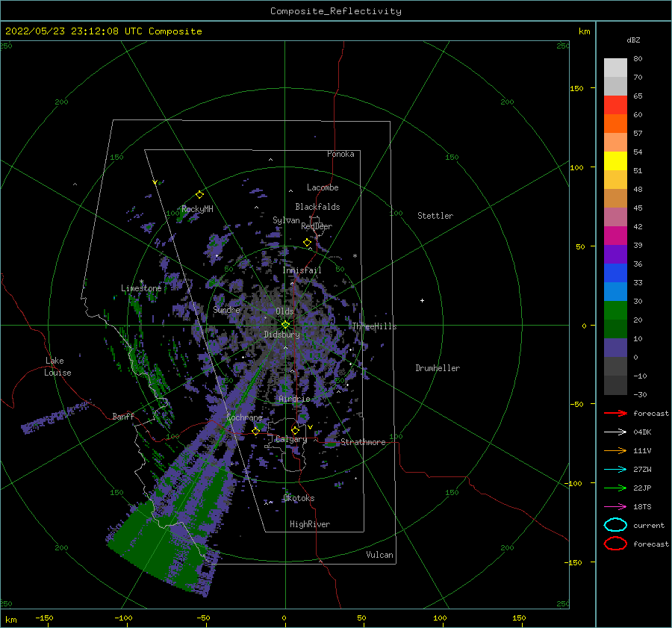Viewport: 672px width, 628px height.
Task: Click the dBZ legend heading
Action: tap(633, 40)
